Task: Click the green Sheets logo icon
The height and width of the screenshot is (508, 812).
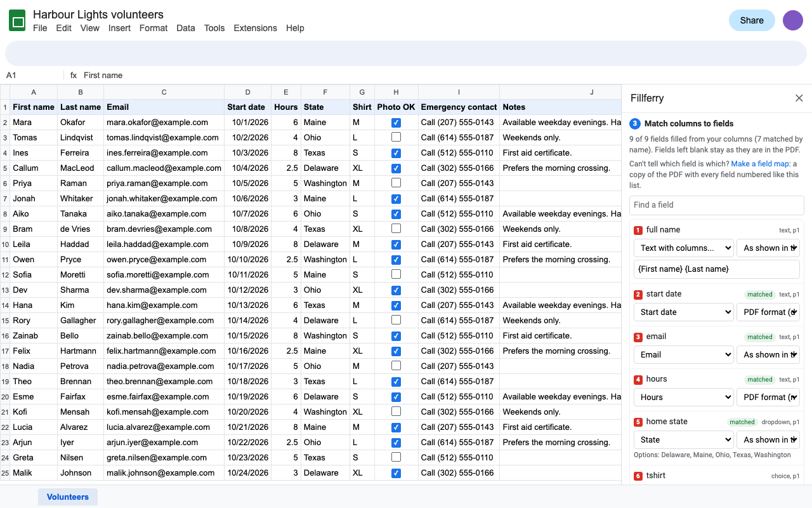Action: [x=17, y=21]
